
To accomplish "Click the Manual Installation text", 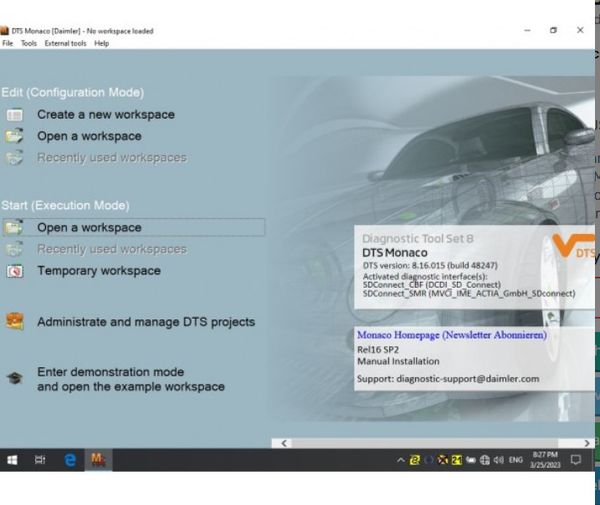I will [x=398, y=361].
